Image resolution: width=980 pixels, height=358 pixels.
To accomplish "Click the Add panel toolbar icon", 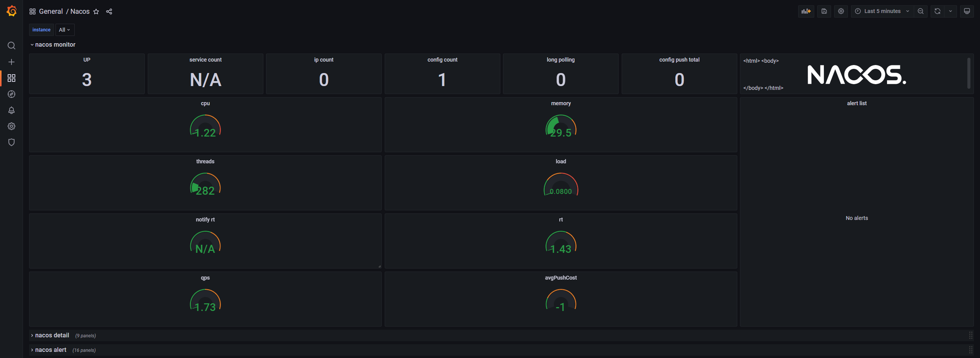I will coord(806,11).
